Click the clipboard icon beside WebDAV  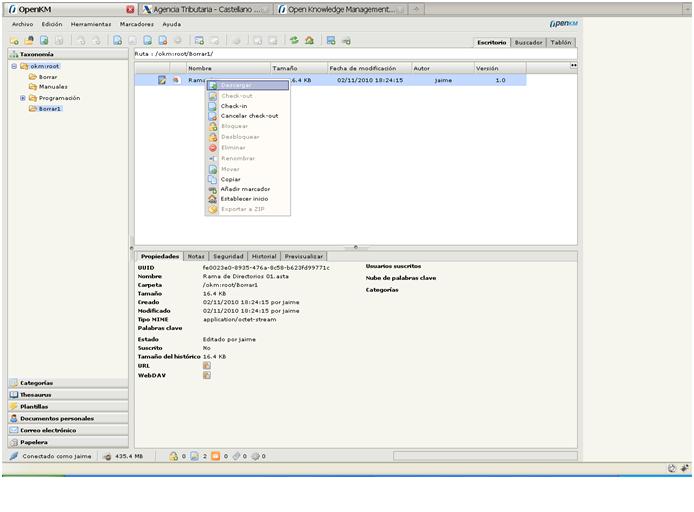tap(207, 375)
